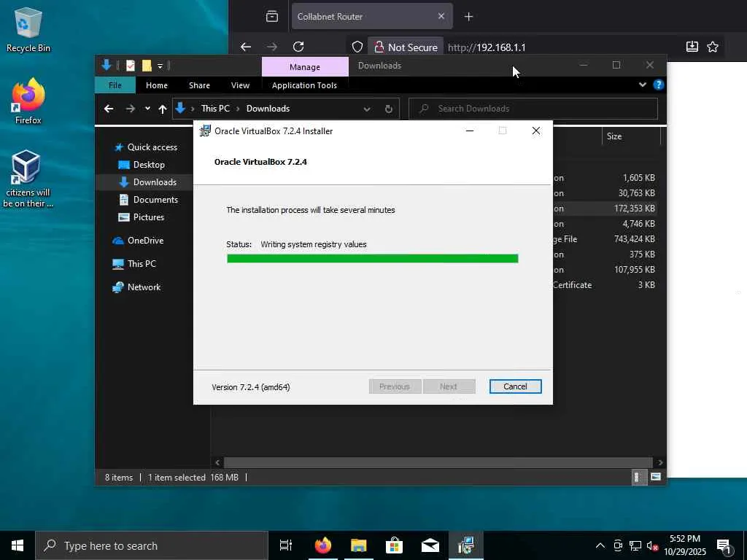Close the Collabnet Router tab
Viewport: 747px width, 560px height.
[441, 16]
